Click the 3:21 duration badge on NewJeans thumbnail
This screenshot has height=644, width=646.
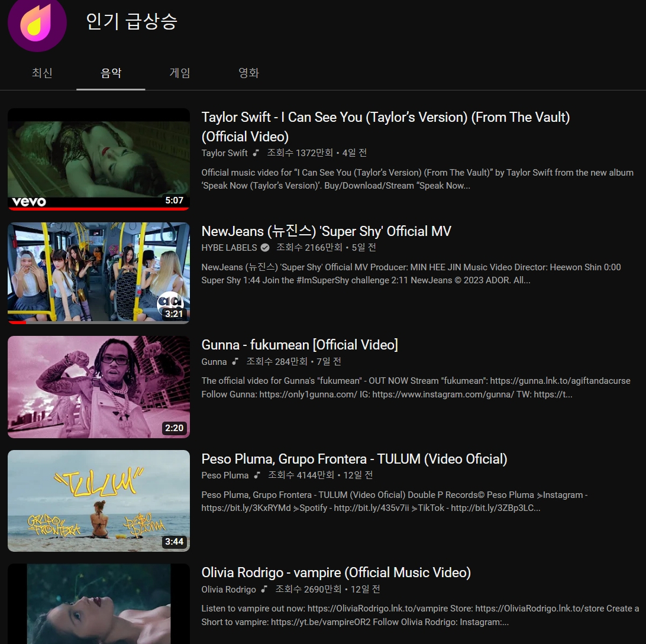[174, 314]
